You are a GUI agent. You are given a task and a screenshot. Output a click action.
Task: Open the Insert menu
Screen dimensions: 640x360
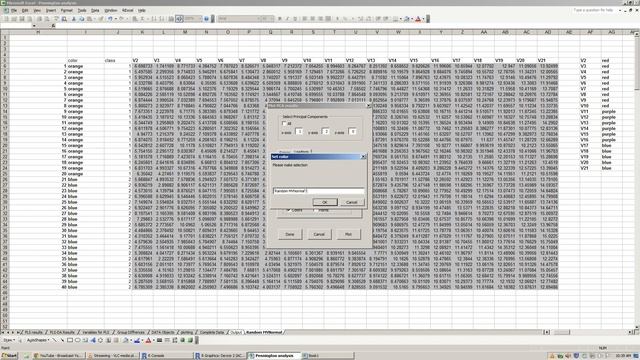[51, 10]
